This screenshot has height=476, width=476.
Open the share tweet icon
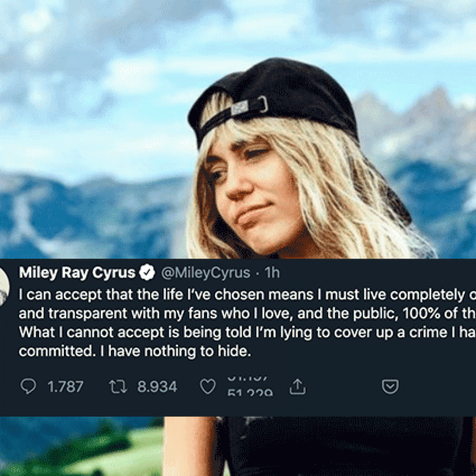pyautogui.click(x=297, y=386)
